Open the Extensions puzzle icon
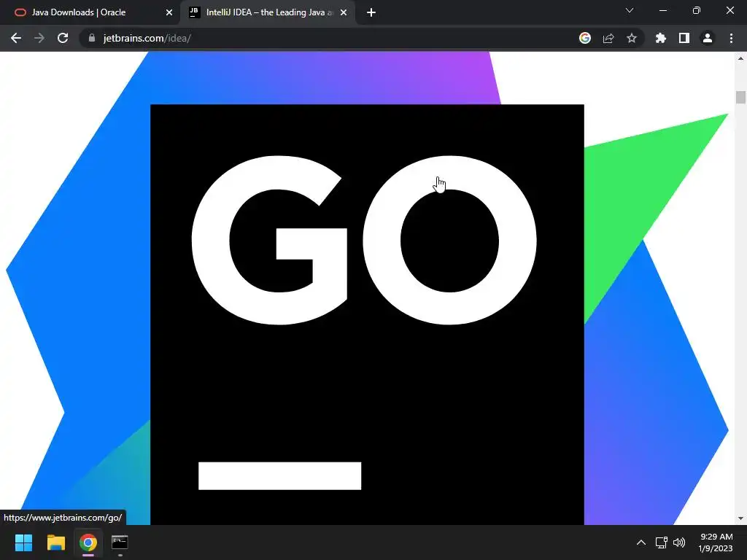 pyautogui.click(x=661, y=38)
